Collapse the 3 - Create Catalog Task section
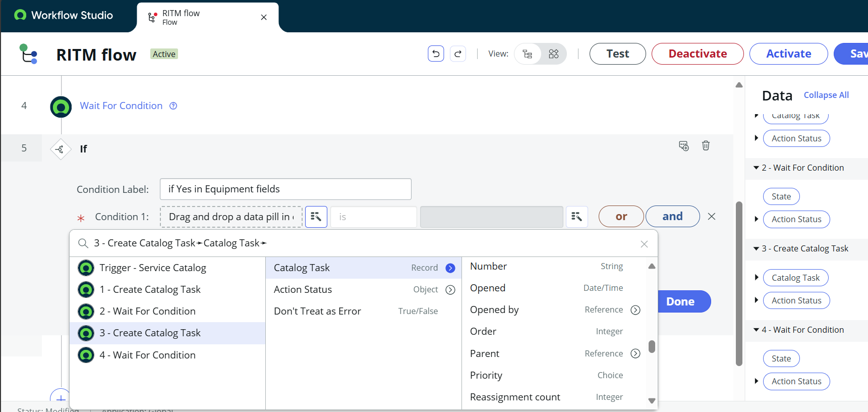Screen dimensions: 868x412 tap(756, 248)
